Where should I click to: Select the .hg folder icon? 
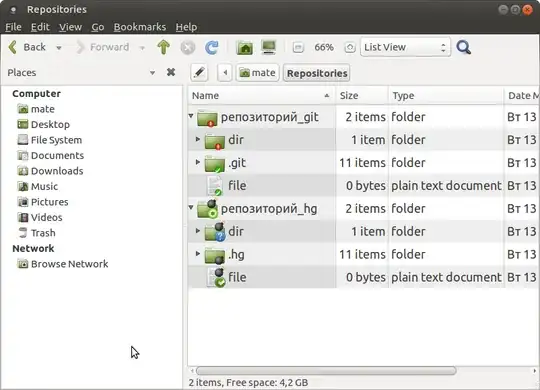tap(215, 255)
